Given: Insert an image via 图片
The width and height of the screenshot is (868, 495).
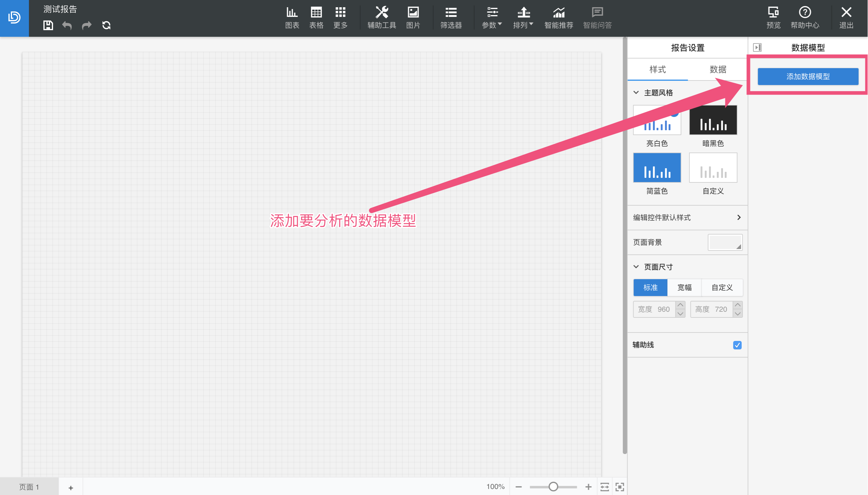Looking at the screenshot, I should [x=413, y=18].
